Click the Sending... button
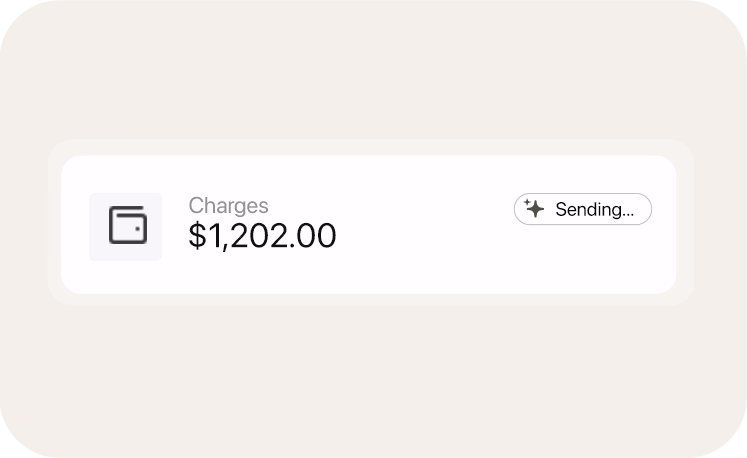The height and width of the screenshot is (458, 747). click(583, 209)
